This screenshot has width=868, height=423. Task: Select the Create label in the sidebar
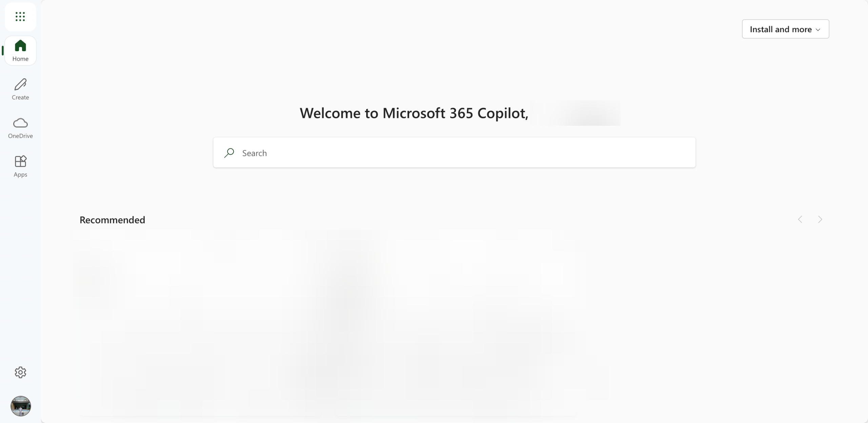pos(20,97)
